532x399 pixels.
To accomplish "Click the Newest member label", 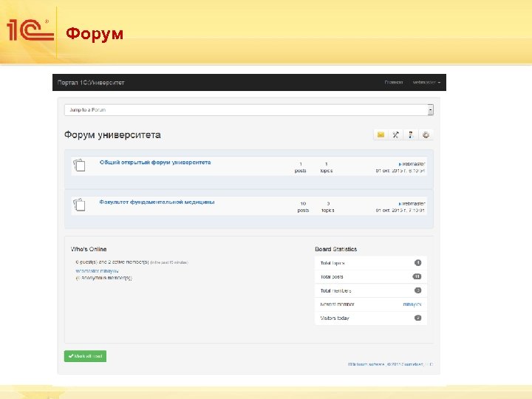I will coord(337,304).
